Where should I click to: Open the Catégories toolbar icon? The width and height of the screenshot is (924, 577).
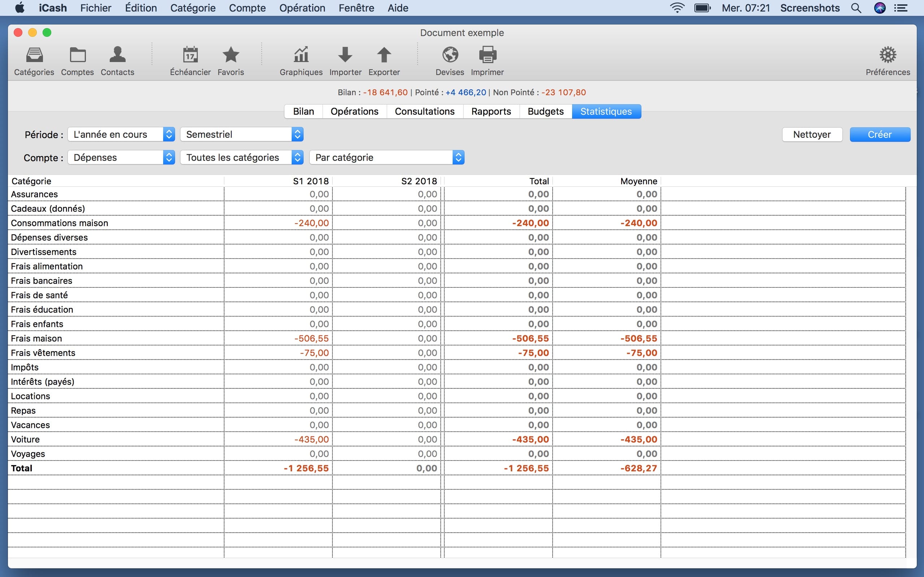point(34,55)
